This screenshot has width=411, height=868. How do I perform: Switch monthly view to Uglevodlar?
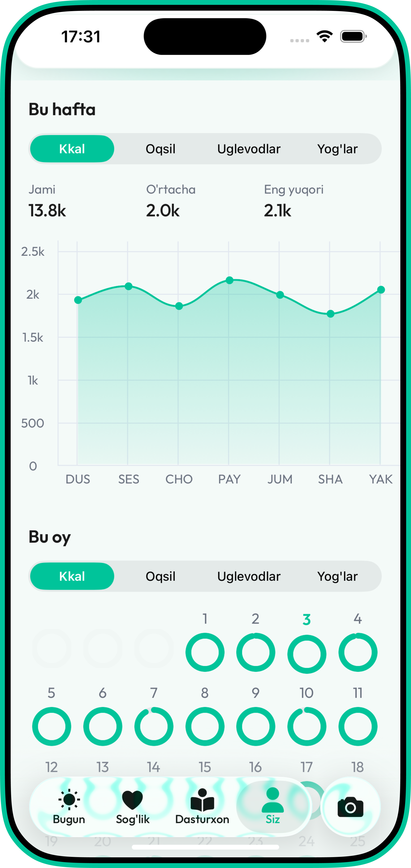pos(249,576)
